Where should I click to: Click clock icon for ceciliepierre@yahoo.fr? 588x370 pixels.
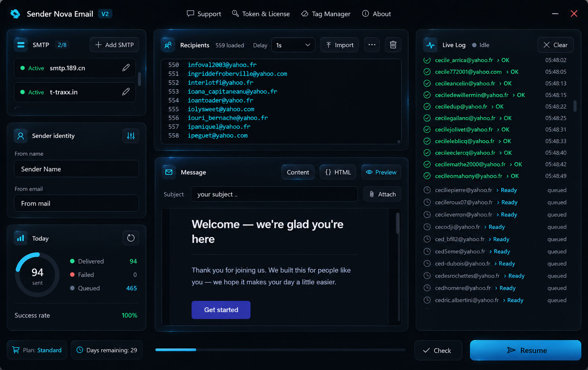click(x=427, y=190)
